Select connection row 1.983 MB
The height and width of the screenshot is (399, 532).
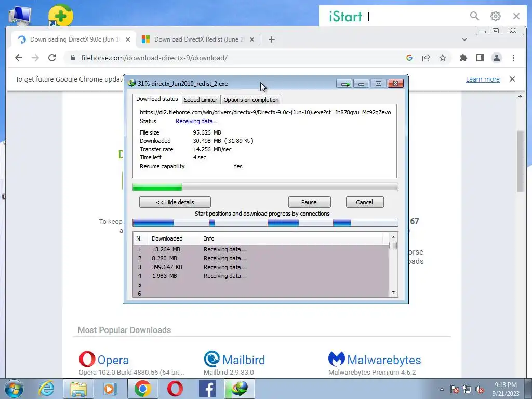click(261, 276)
